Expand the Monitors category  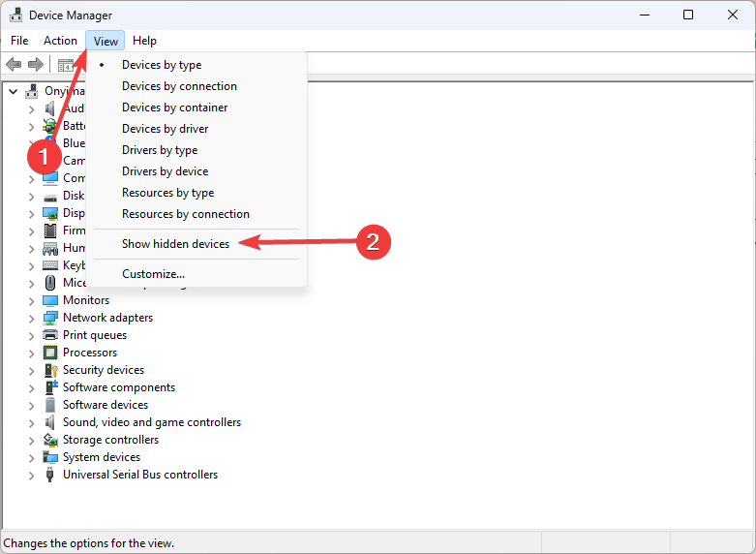coord(31,301)
